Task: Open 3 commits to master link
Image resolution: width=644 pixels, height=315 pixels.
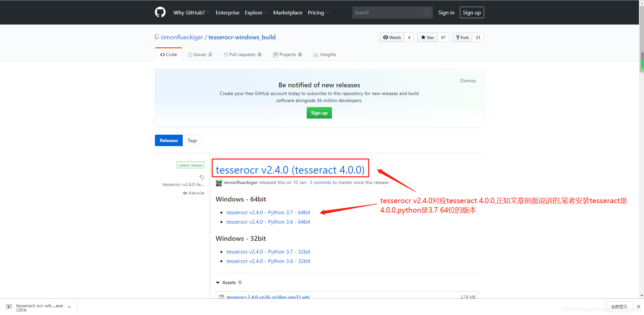Action: click(320, 182)
